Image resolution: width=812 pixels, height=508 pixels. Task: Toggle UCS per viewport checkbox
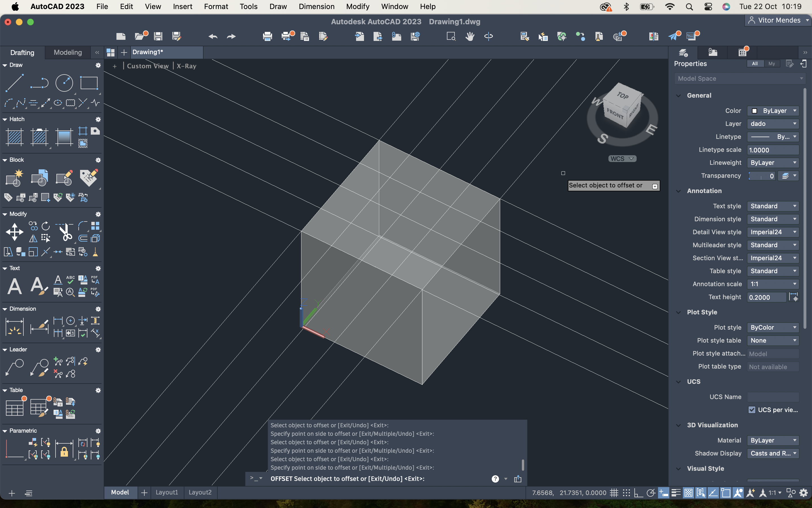tap(752, 410)
